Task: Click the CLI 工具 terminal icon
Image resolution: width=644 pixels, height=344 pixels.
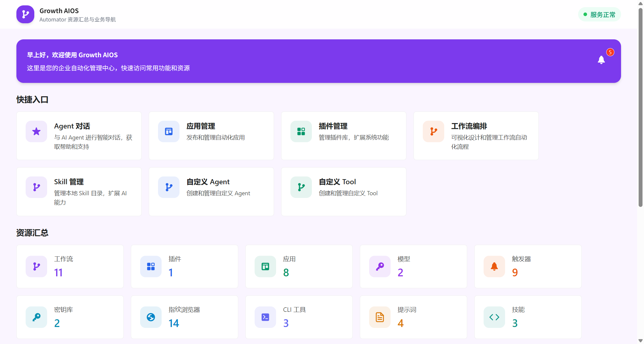Action: (x=265, y=317)
